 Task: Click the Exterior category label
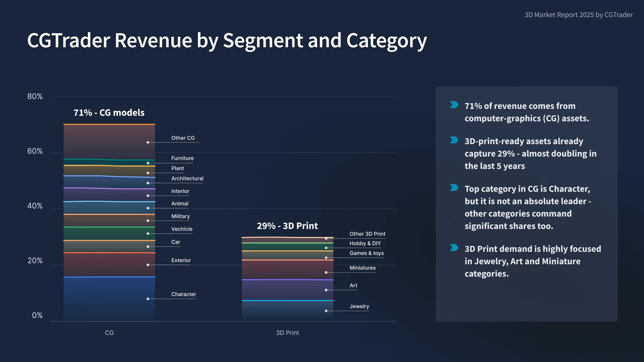[181, 260]
